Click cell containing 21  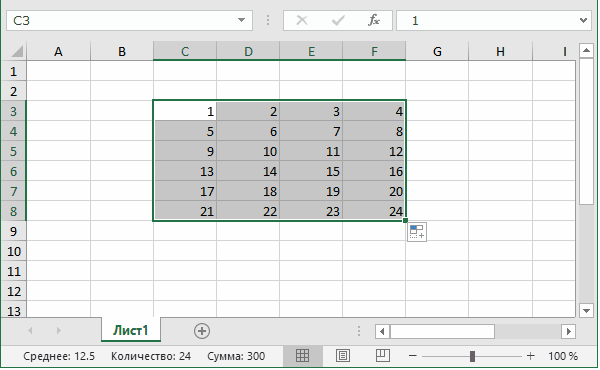185,211
